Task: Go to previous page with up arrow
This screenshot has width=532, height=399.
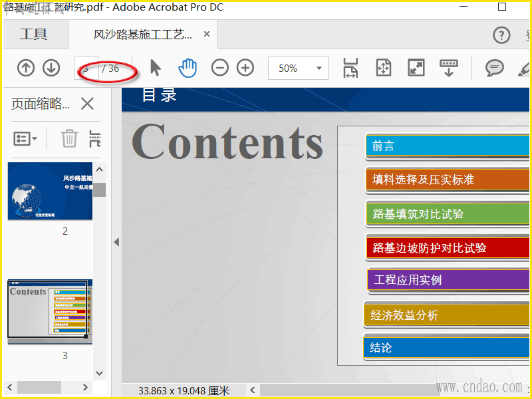Action: pyautogui.click(x=26, y=68)
